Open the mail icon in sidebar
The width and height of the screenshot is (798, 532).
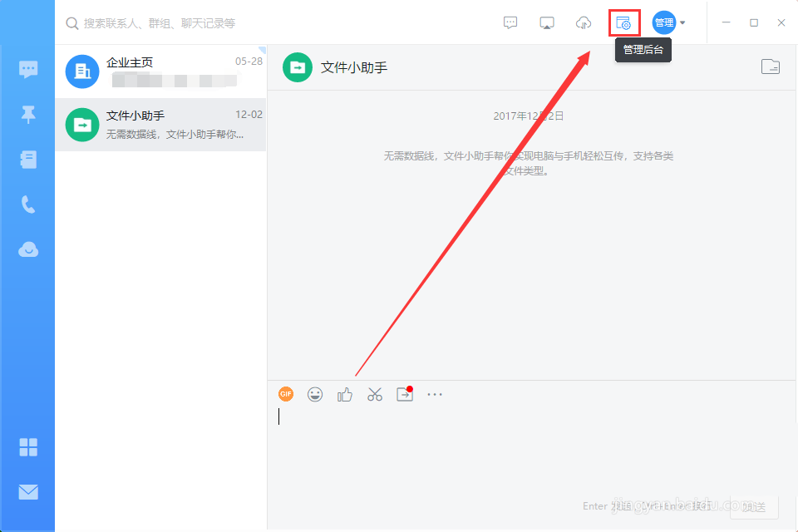28,492
